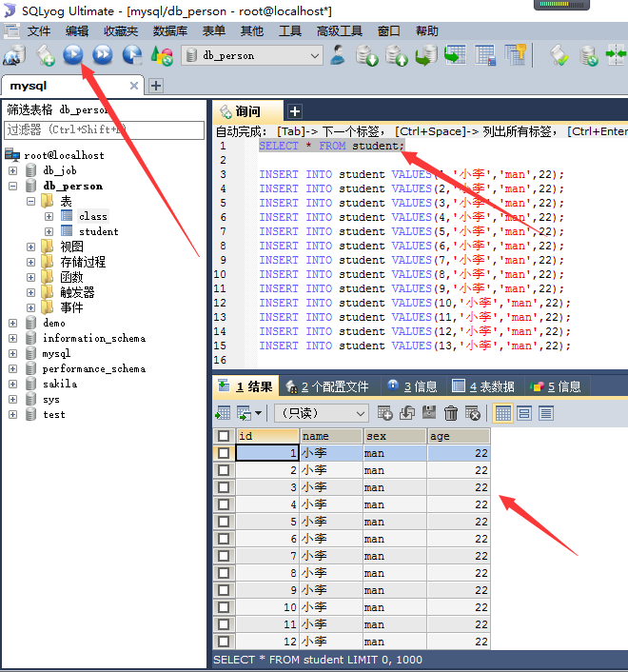The width and height of the screenshot is (628, 672).
Task: Expand the student table node
Action: (49, 232)
